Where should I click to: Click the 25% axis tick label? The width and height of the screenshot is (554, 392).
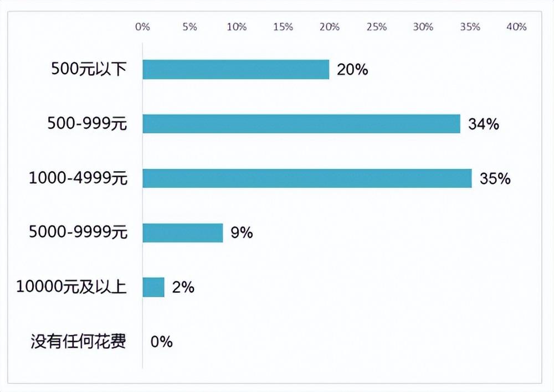pyautogui.click(x=376, y=27)
